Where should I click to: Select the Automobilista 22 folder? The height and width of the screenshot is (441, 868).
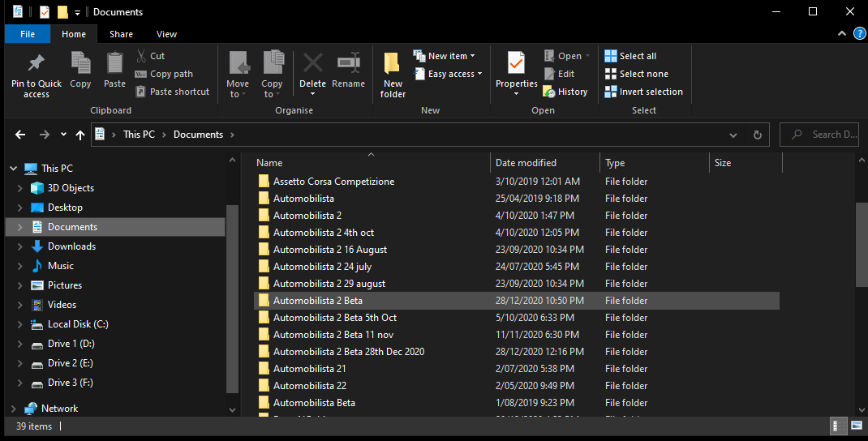310,386
